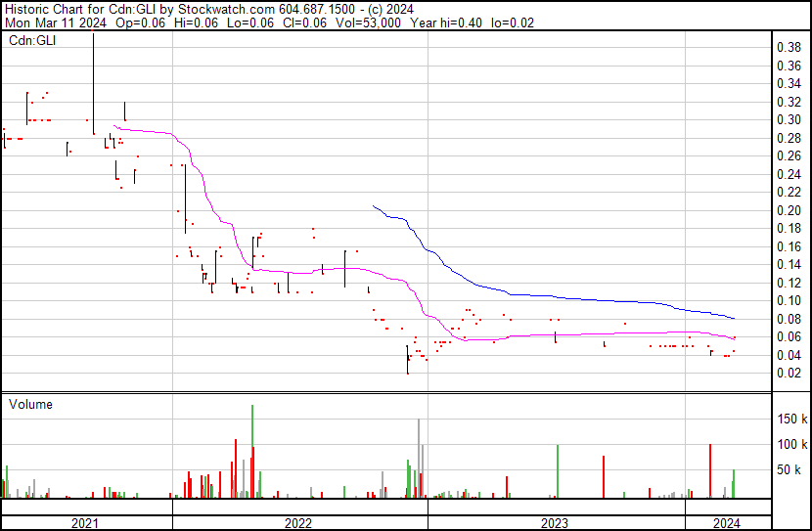Click the red 100k volume bar in early 2024
The height and width of the screenshot is (531, 812).
point(710,471)
